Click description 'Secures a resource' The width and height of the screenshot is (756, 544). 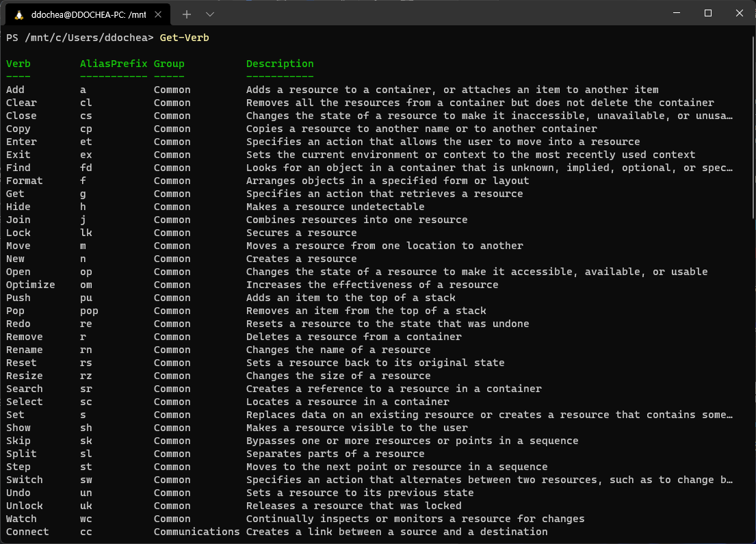[x=301, y=233]
